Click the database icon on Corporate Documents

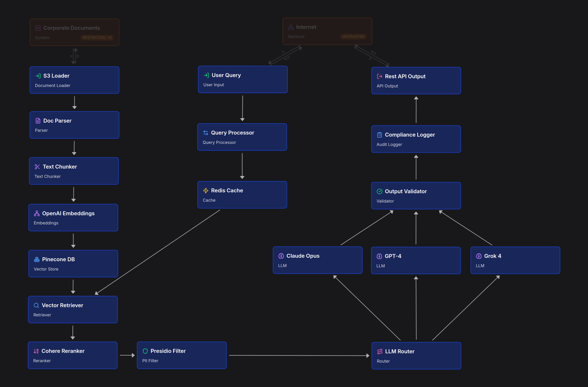(38, 28)
